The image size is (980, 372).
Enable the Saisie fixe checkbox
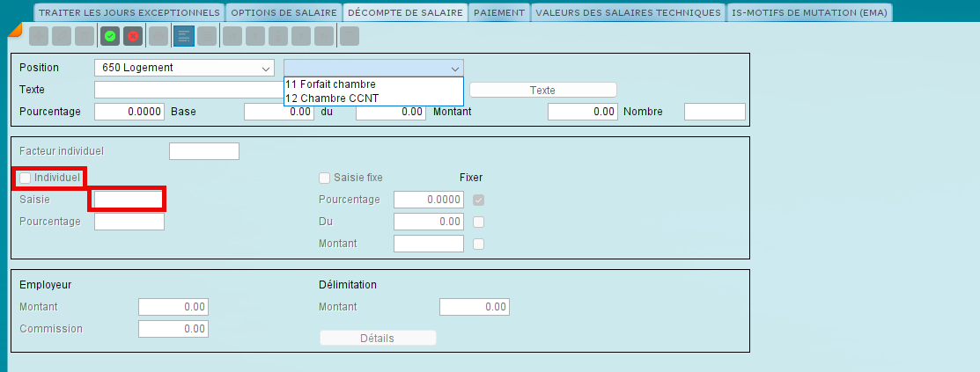coord(324,178)
